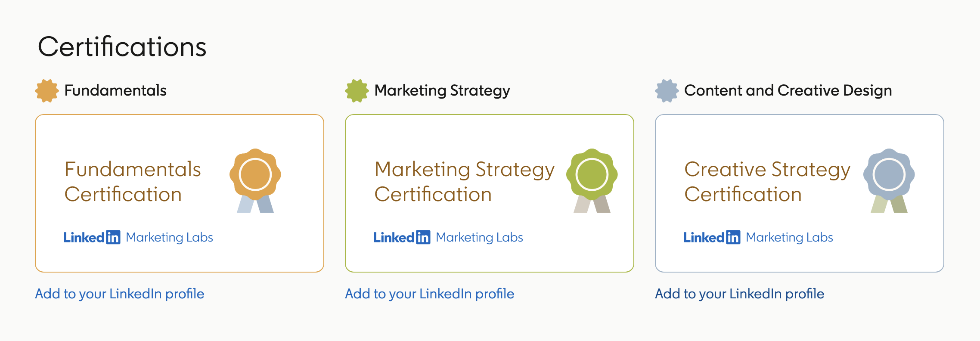
Task: Click the blue Content and Creative Design badge
Action: 667,91
